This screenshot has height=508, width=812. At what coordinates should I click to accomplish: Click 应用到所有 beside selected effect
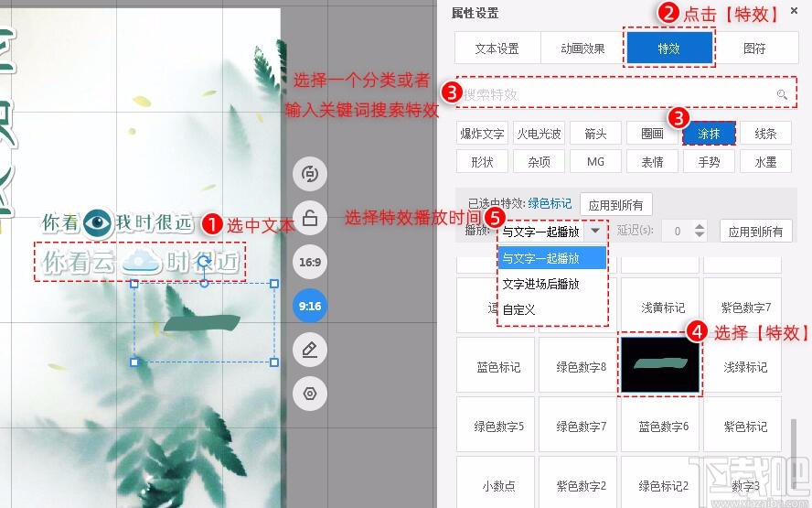pos(615,205)
